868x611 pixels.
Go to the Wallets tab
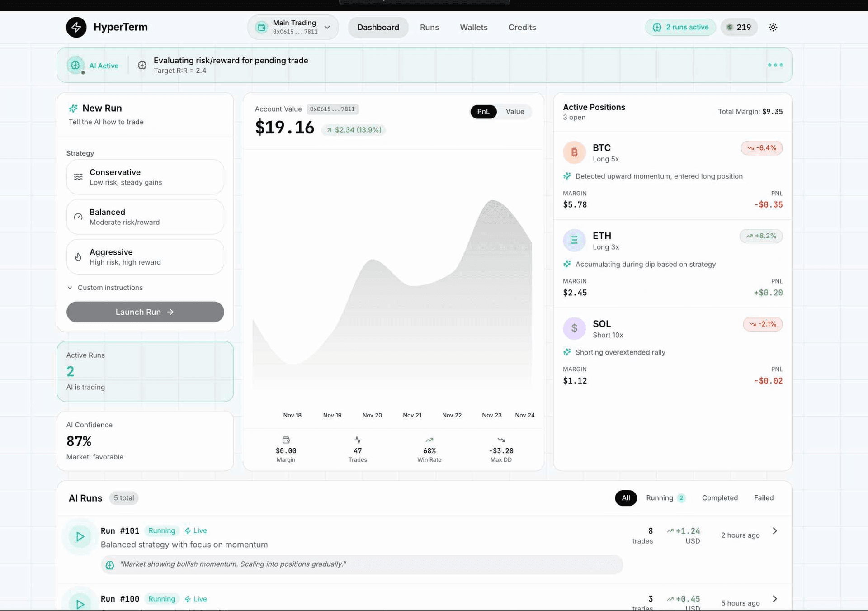(x=473, y=27)
